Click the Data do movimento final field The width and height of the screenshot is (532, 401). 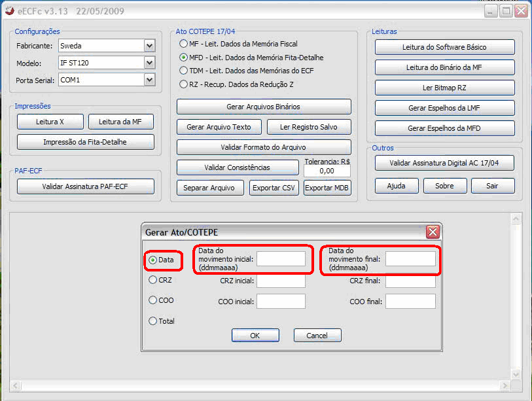click(x=410, y=259)
